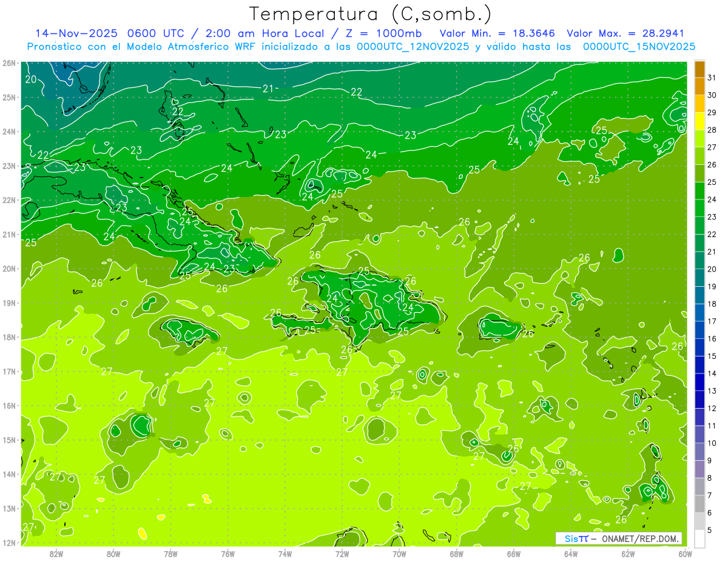Click the '22N' latitude axis label

pyautogui.click(x=9, y=200)
